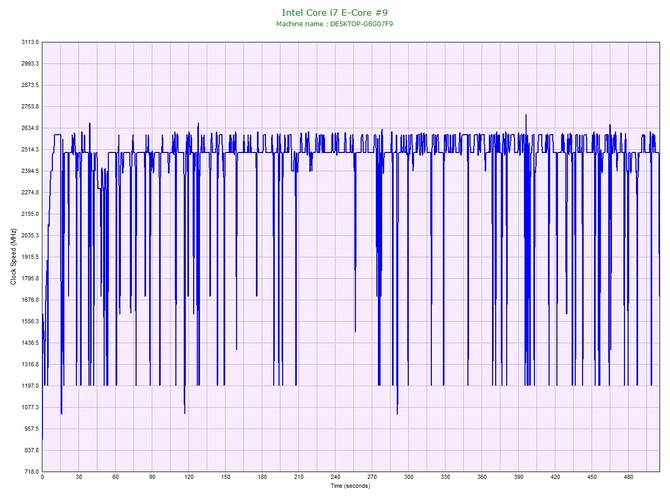The image size is (670, 503).
Task: Click the 210 seconds x-axis tick label
Action: tap(299, 477)
